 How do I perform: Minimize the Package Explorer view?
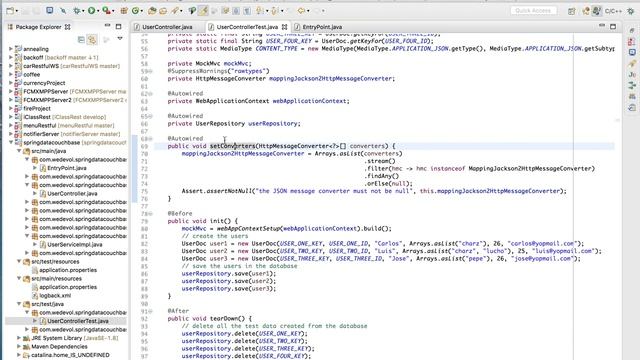[x=107, y=26]
